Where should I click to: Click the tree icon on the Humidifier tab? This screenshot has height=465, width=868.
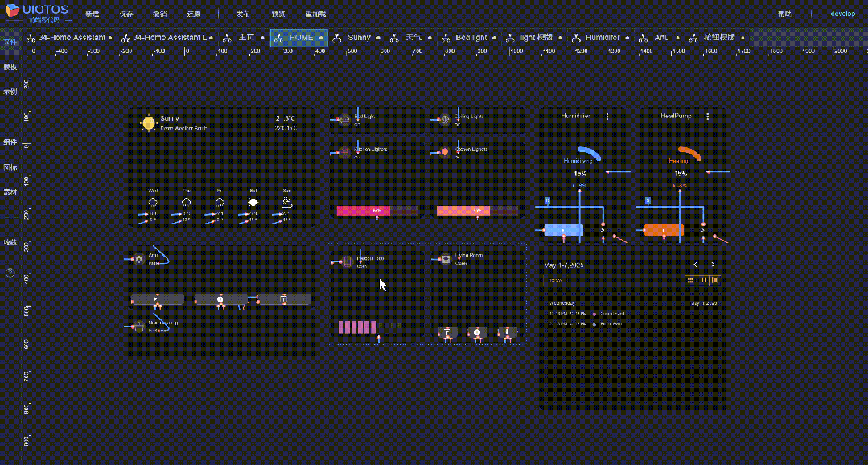pos(576,38)
